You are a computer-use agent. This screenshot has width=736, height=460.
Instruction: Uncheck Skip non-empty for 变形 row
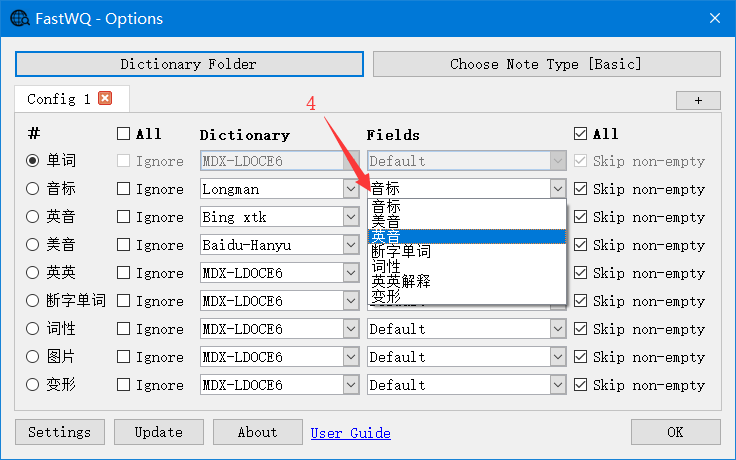[x=580, y=385]
